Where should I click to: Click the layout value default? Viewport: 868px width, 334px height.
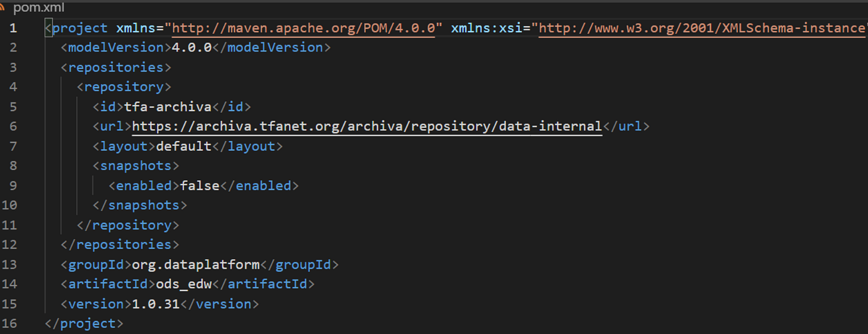tap(184, 146)
